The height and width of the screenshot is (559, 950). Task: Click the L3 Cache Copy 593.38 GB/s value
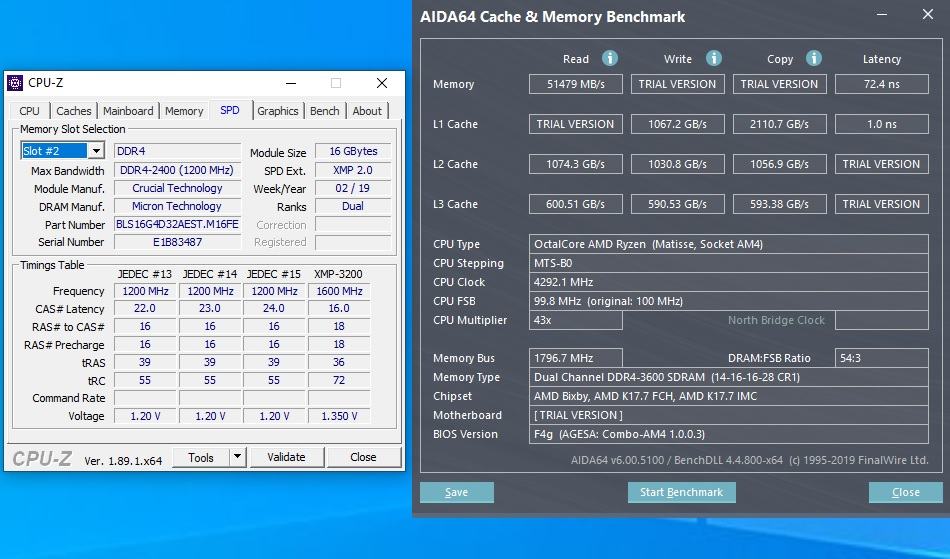coord(779,204)
